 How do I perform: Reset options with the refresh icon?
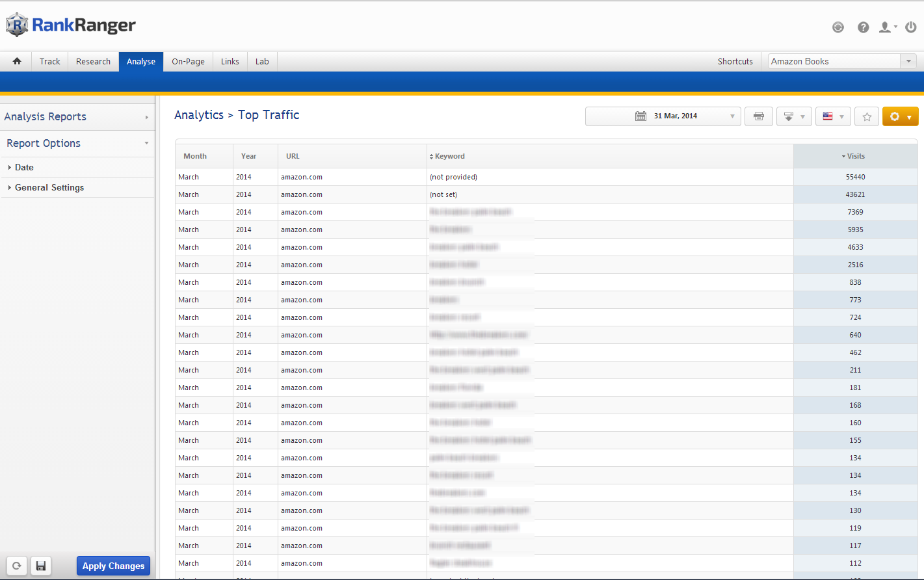point(17,566)
